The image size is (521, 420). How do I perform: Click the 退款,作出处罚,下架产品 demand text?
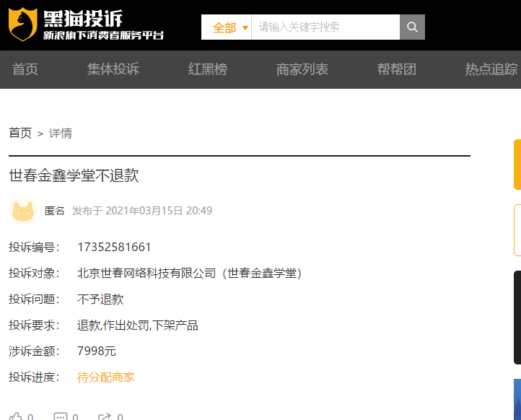[138, 325]
